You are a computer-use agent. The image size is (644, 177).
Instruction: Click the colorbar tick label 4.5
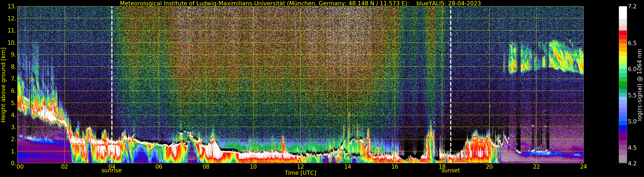pyautogui.click(x=632, y=148)
